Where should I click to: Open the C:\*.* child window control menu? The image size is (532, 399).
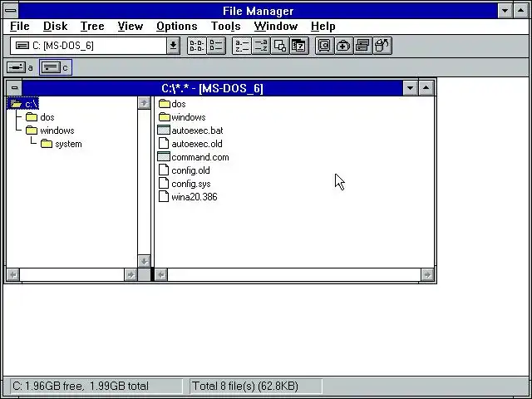click(x=14, y=88)
